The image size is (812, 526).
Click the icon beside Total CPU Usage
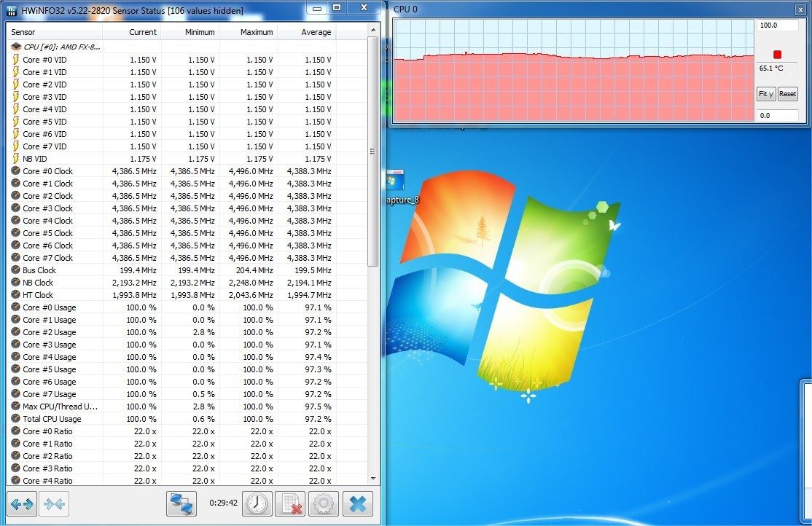[x=15, y=418]
